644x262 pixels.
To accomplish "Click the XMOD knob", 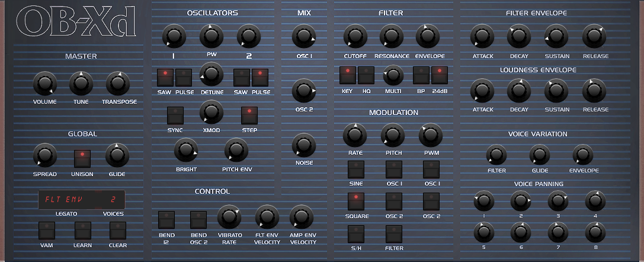I will click(212, 111).
